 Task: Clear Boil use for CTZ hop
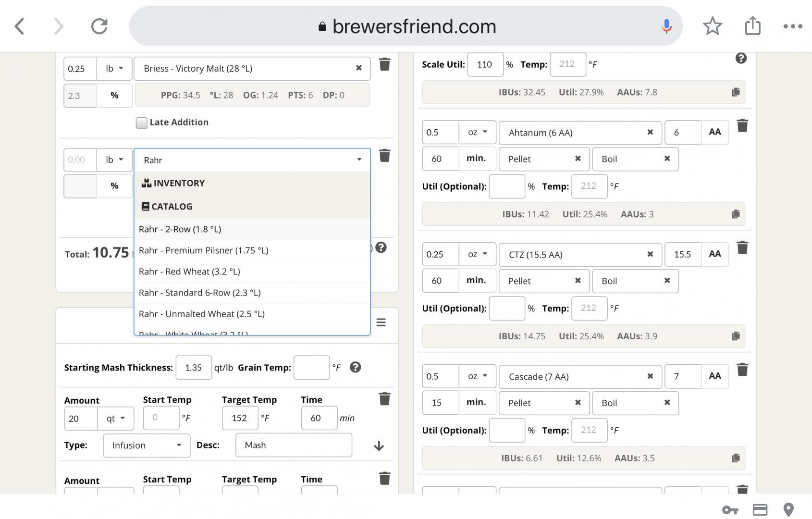(667, 281)
